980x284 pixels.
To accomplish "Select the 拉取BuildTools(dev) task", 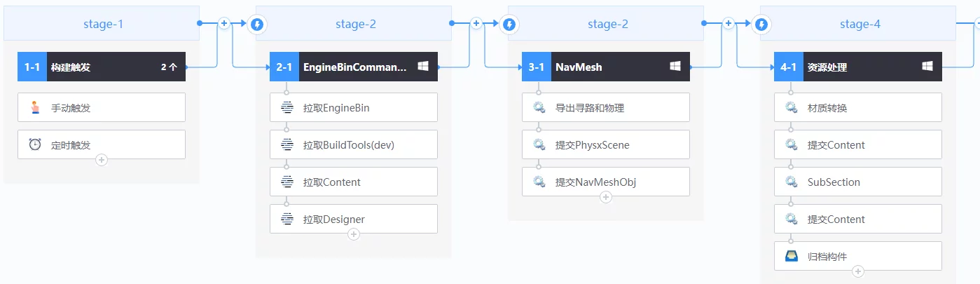I will 354,145.
